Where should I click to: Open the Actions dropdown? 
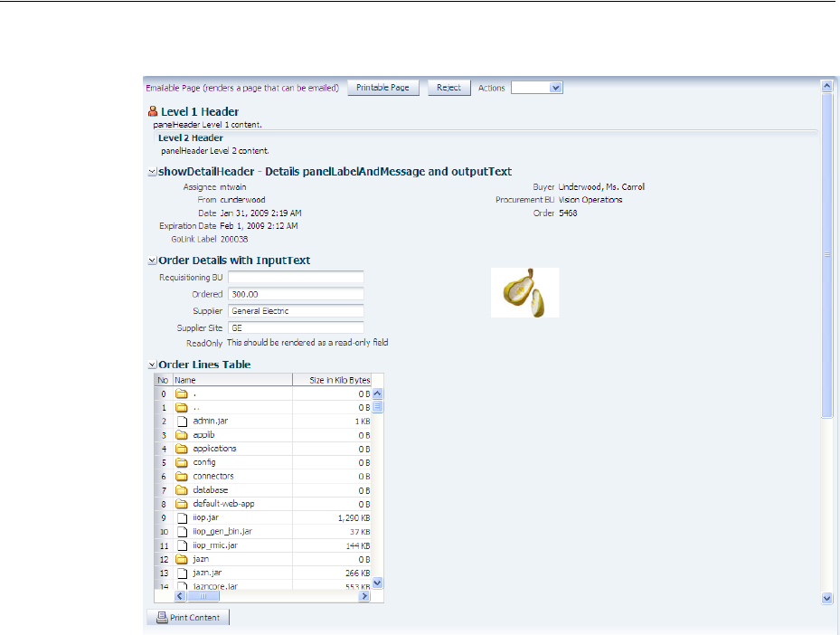coord(537,88)
